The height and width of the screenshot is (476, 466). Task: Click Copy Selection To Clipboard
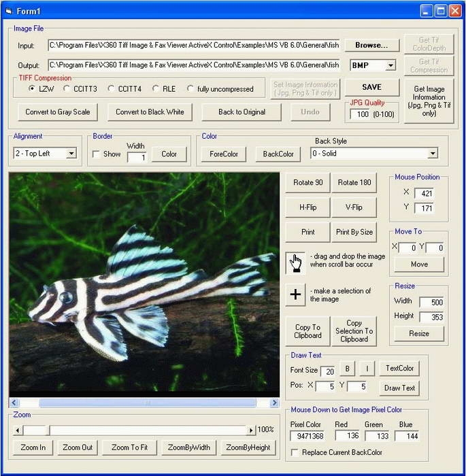tap(354, 331)
